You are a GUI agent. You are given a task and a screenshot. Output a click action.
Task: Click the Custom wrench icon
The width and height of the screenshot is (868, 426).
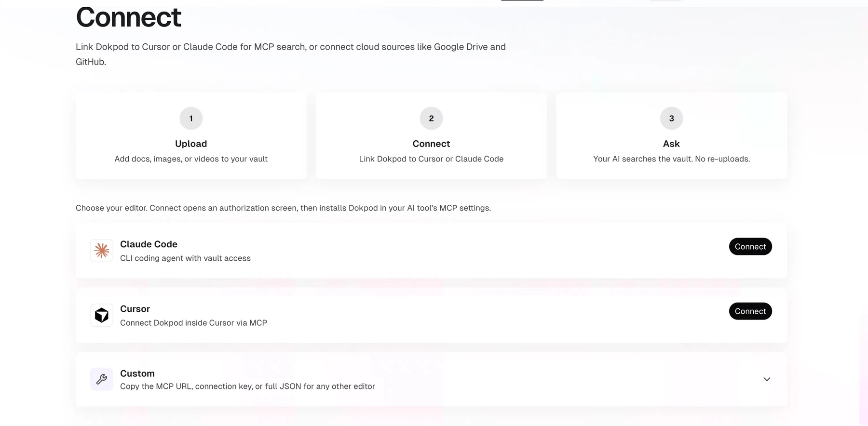click(102, 379)
